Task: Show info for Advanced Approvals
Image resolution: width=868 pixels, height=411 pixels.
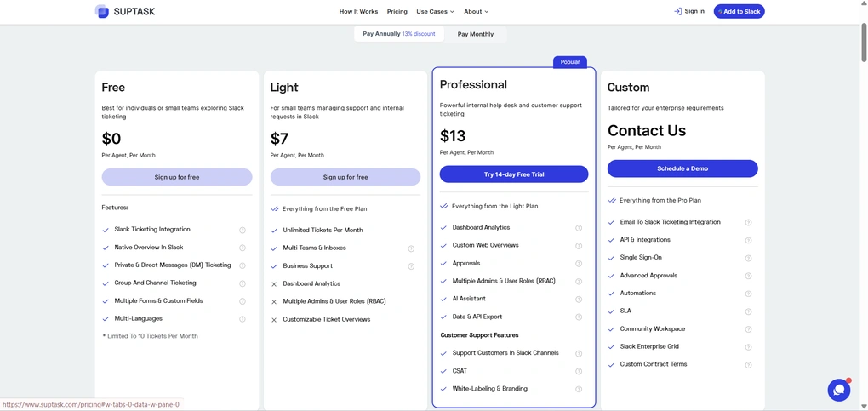Action: pyautogui.click(x=748, y=276)
